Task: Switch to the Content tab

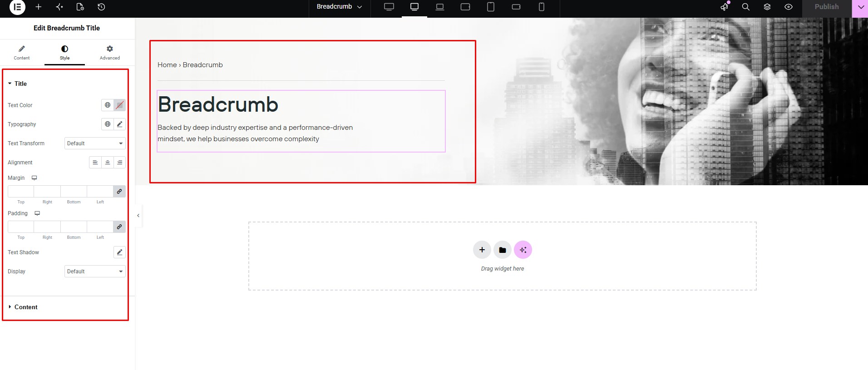Action: [22, 53]
